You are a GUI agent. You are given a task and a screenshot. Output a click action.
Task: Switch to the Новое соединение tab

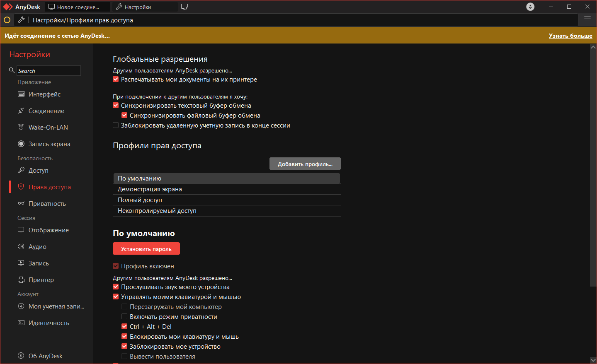[x=78, y=7]
